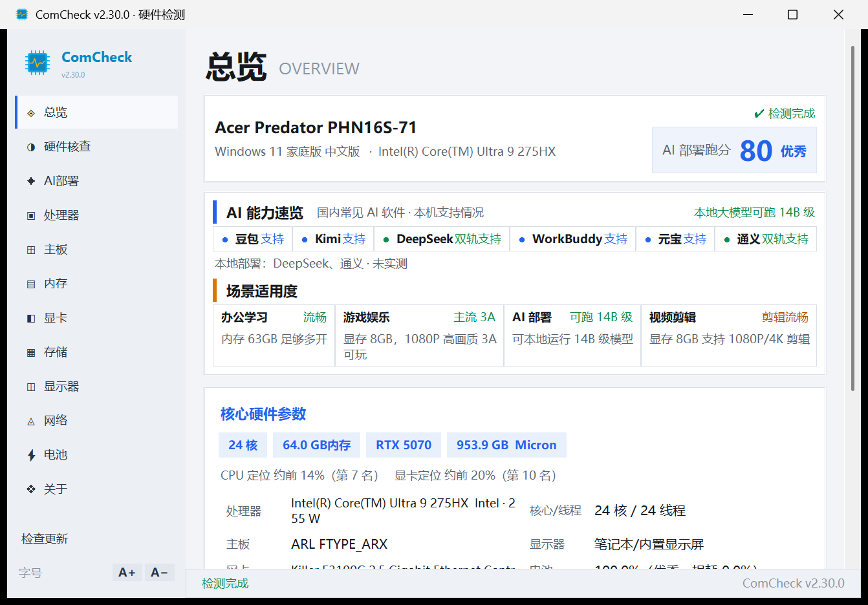The width and height of the screenshot is (868, 605).
Task: Click the AI 部署跑分 80 score badge
Action: pyautogui.click(x=734, y=150)
